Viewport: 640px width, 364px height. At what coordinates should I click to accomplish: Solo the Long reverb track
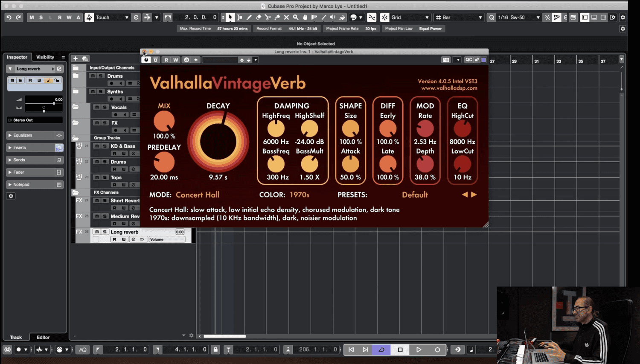tap(105, 232)
